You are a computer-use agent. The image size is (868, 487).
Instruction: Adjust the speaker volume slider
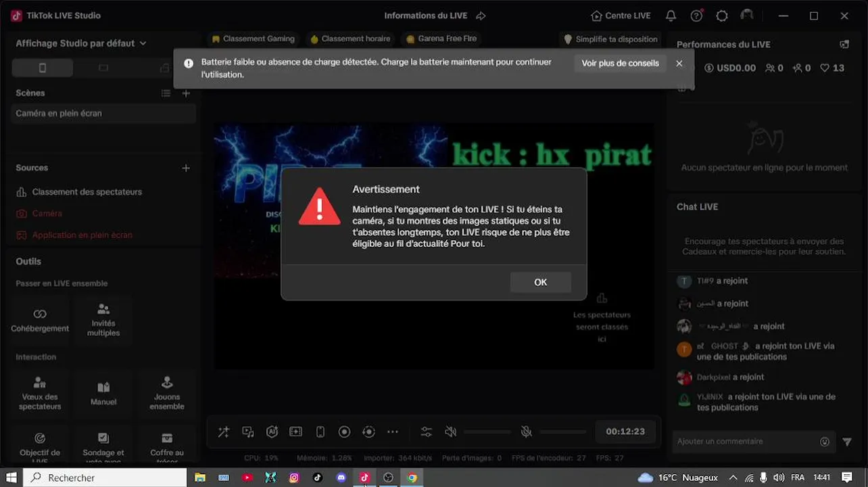click(487, 432)
